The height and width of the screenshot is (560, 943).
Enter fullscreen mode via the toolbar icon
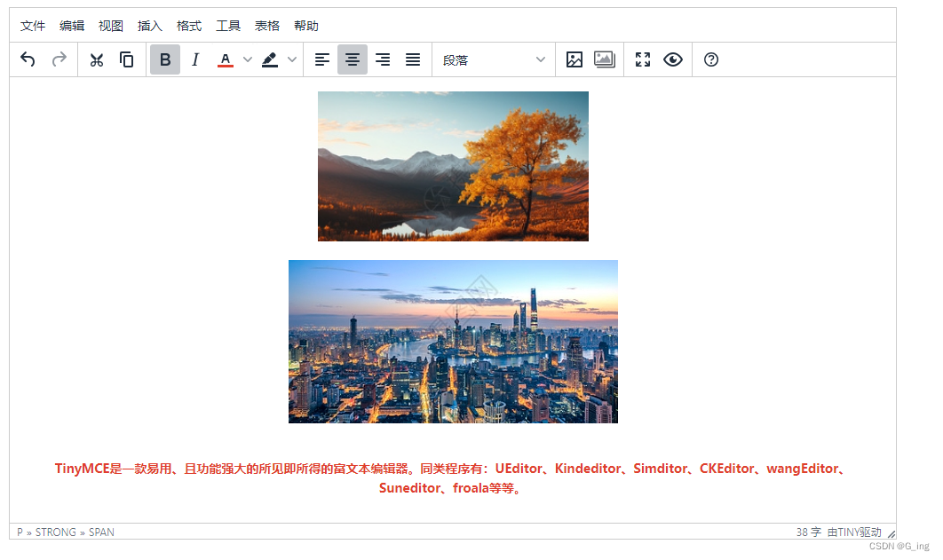[642, 59]
